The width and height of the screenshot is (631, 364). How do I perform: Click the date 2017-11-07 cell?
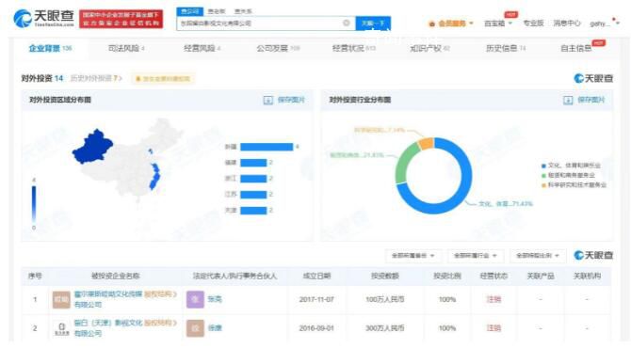coord(316,300)
